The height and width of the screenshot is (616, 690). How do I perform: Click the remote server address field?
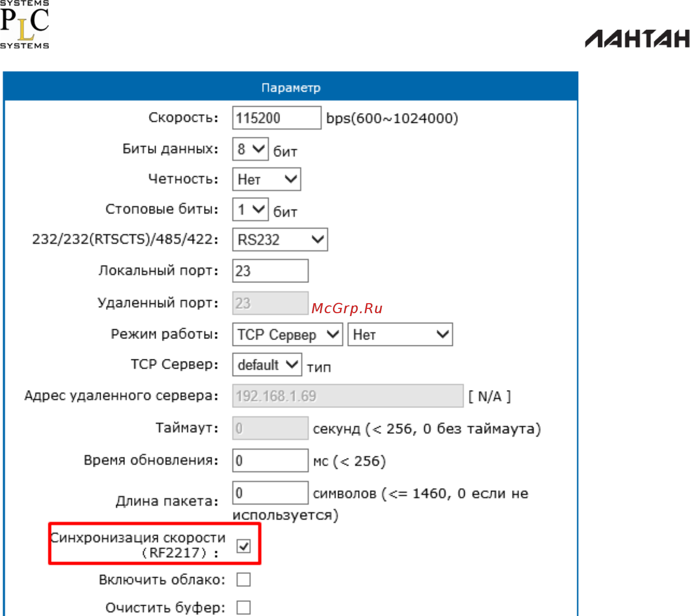(x=348, y=396)
